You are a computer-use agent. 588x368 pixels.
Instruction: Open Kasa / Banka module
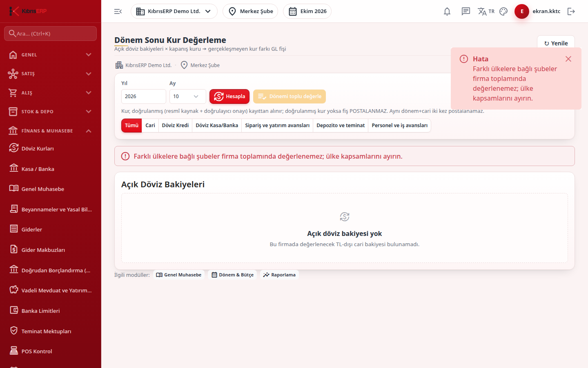tap(51, 169)
